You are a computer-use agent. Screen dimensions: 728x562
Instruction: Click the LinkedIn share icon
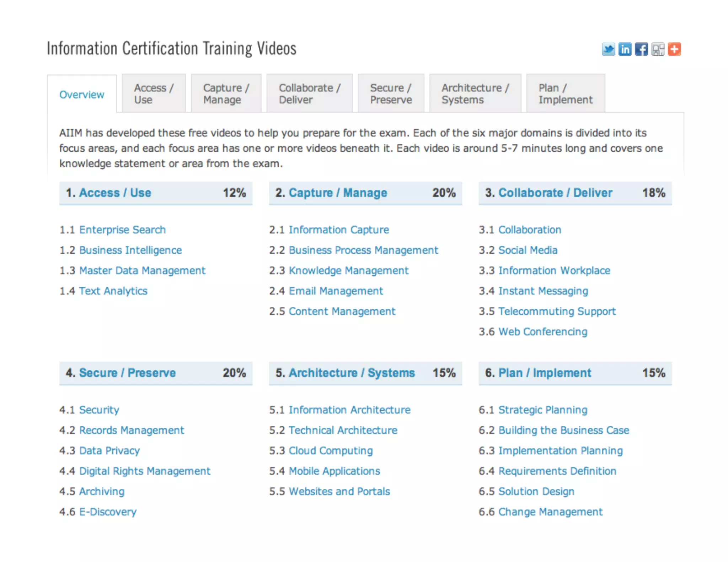point(625,49)
